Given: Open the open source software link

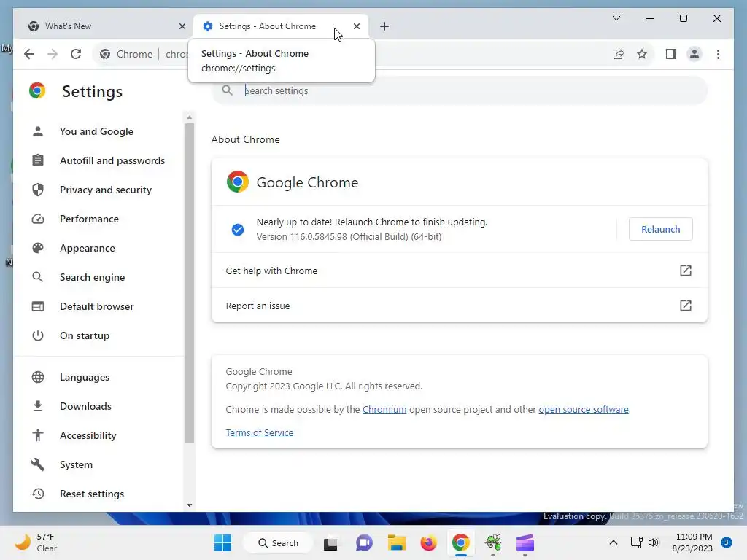Looking at the screenshot, I should point(584,410).
